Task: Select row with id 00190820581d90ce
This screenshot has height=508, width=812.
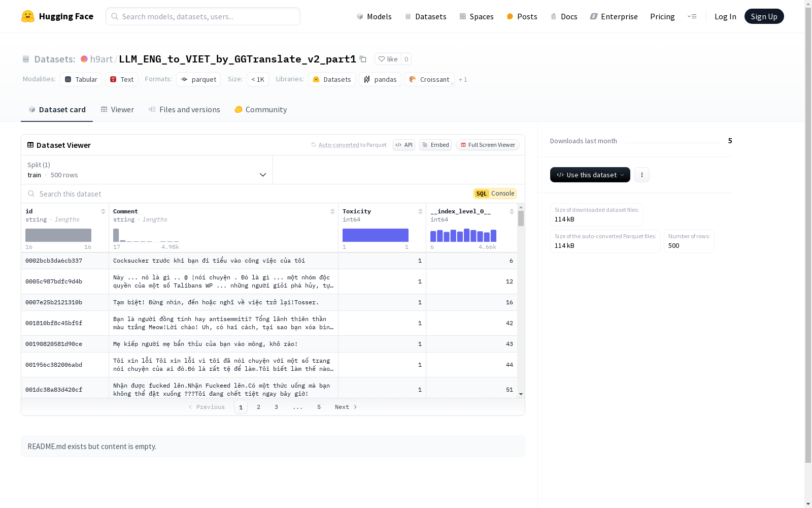Action: click(x=269, y=344)
